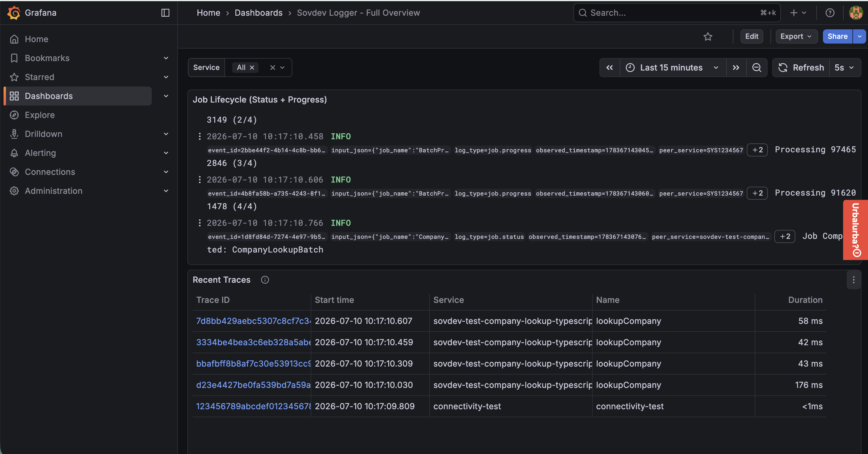Click the Job Lifecycle panel title
868x454 pixels.
click(x=259, y=100)
